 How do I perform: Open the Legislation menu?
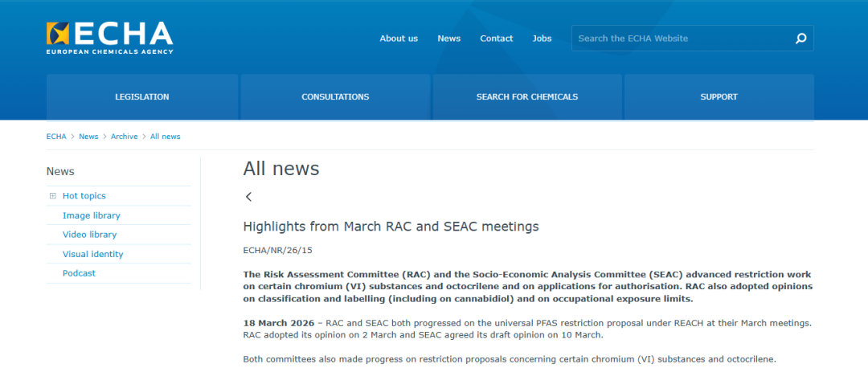point(142,97)
